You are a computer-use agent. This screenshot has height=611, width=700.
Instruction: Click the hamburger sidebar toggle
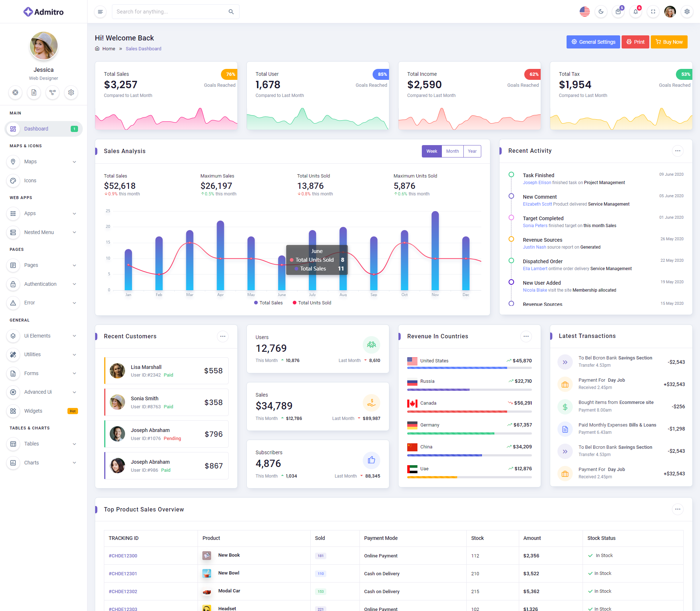(100, 12)
